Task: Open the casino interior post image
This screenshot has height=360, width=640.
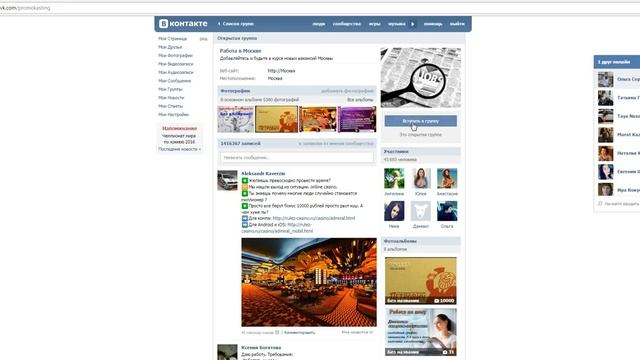Action: tap(309, 282)
